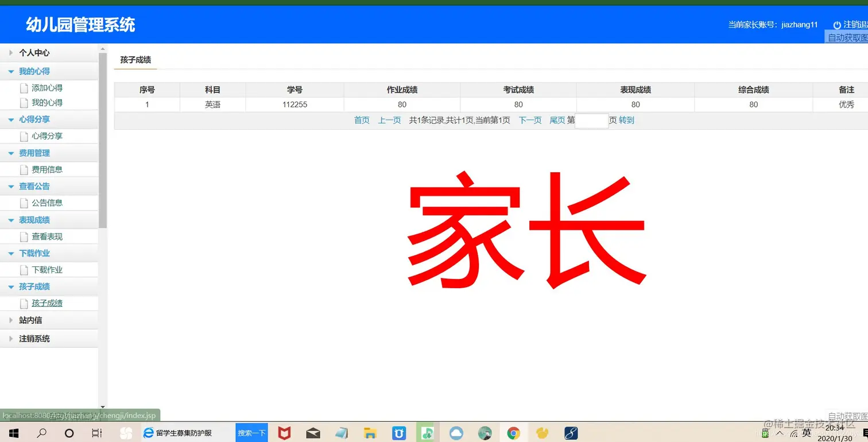Open the Mail app in the taskbar

pos(313,432)
